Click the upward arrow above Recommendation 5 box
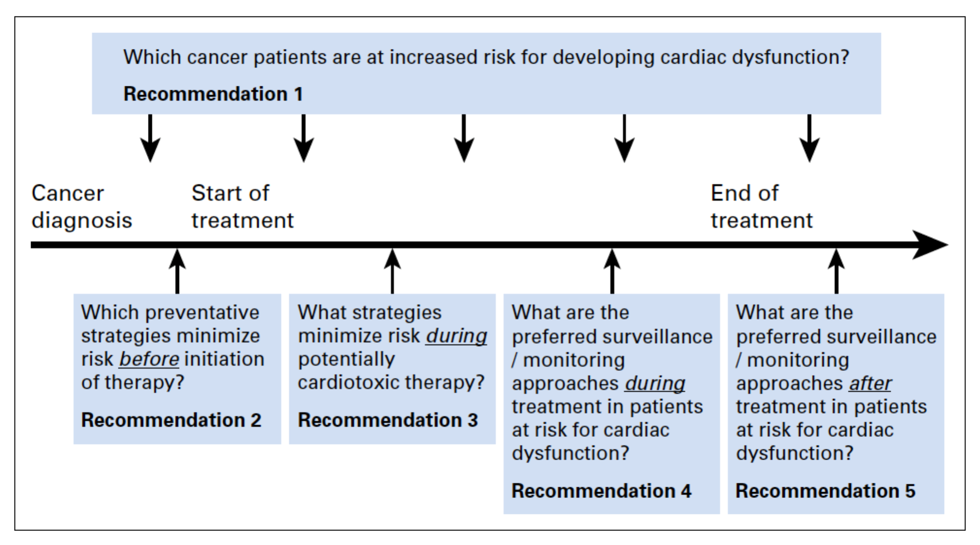 836,271
